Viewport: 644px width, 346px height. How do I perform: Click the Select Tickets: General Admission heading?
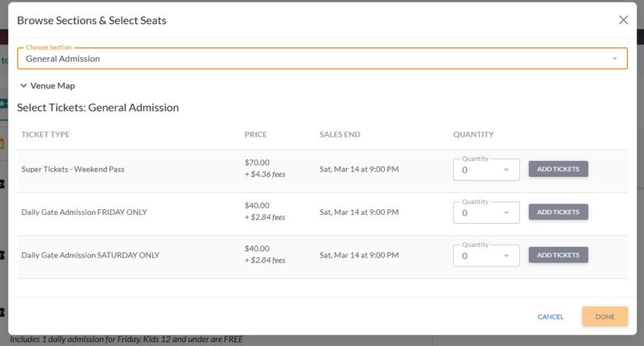click(97, 107)
